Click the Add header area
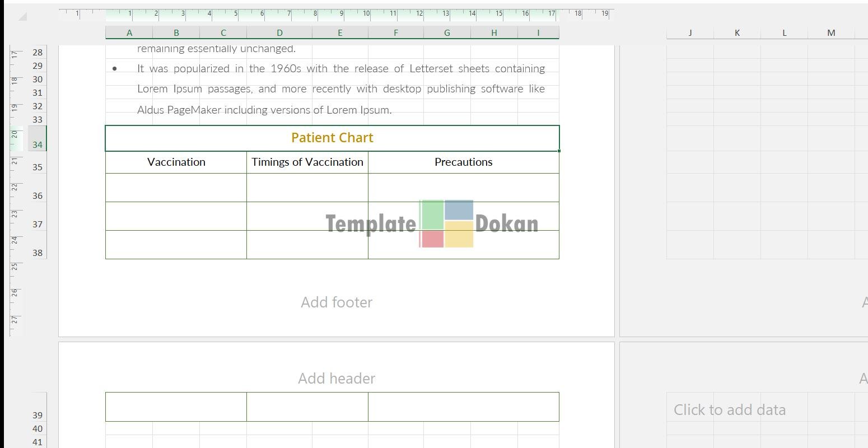Viewport: 868px width, 448px height. (337, 379)
